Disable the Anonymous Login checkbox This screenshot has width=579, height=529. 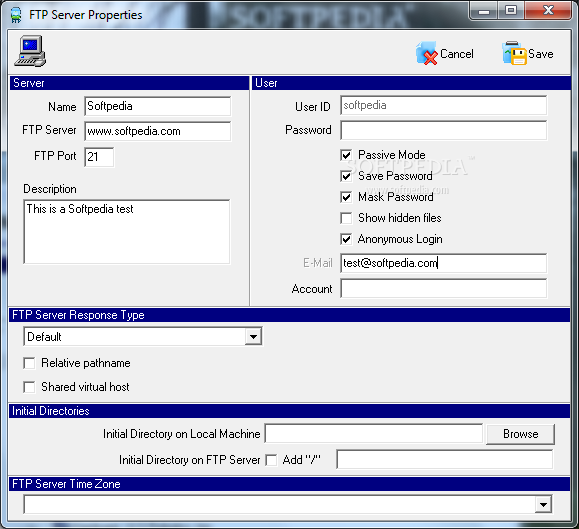pos(346,239)
